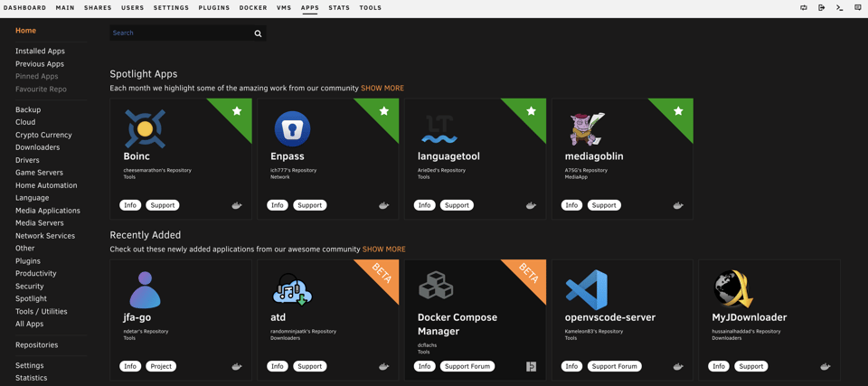
Task: Click the Boinc app logo
Action: (x=145, y=129)
